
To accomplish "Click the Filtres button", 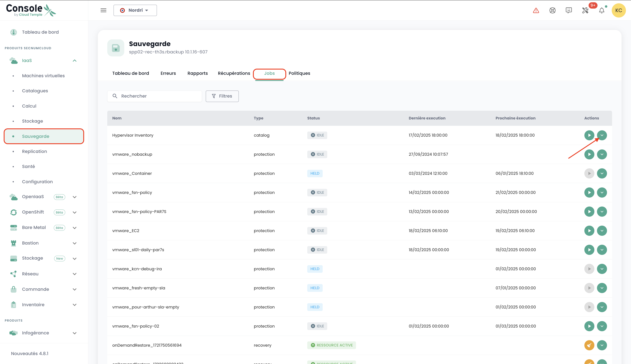I will tap(222, 96).
